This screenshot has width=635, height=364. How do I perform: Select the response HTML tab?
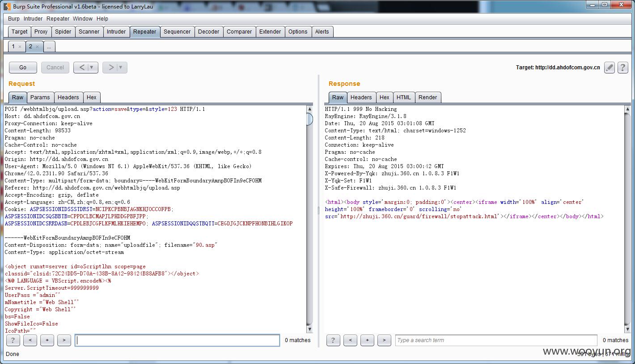coord(404,97)
